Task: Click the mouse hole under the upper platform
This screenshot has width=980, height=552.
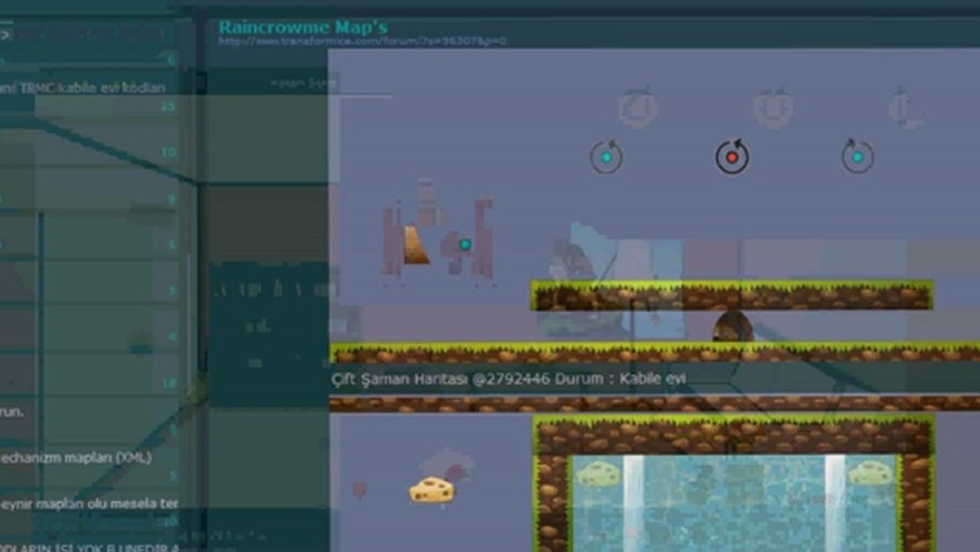Action: pos(733,326)
